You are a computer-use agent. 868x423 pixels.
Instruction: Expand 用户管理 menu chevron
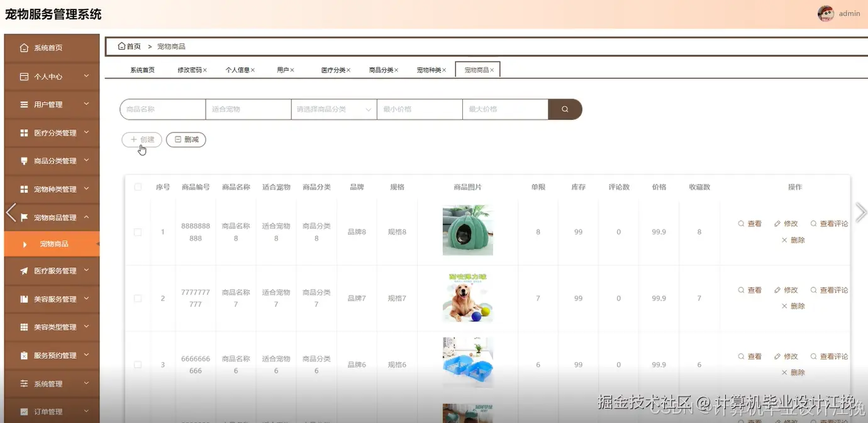tap(86, 104)
